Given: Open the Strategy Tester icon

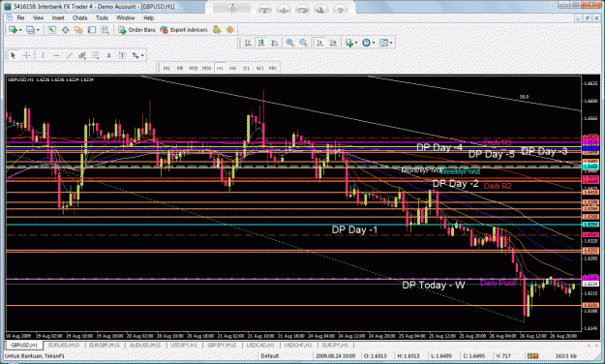Looking at the screenshot, I should (105, 30).
